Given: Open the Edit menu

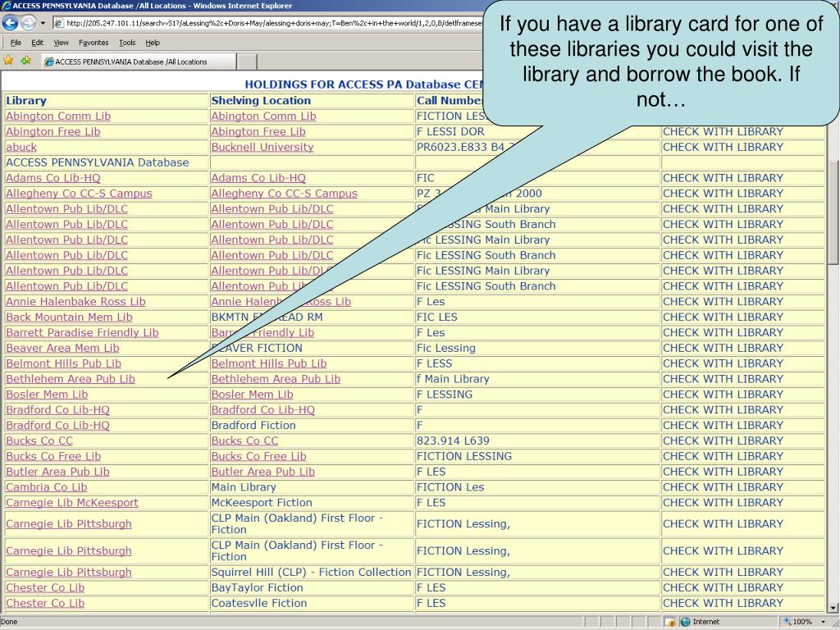Looking at the screenshot, I should tap(38, 43).
